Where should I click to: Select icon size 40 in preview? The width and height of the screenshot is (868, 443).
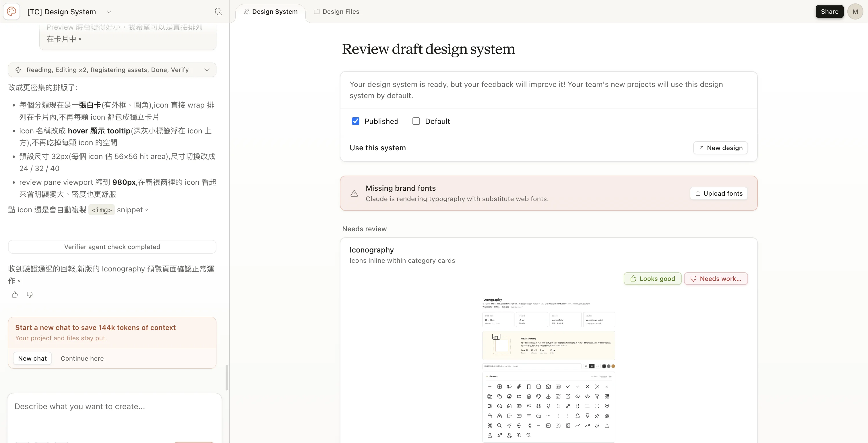pyautogui.click(x=597, y=366)
